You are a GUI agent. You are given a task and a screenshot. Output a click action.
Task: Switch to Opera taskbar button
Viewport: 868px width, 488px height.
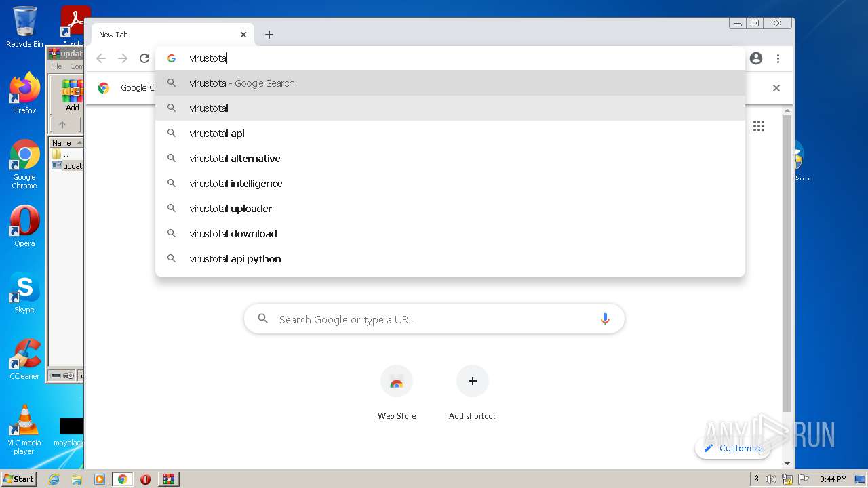pos(145,479)
